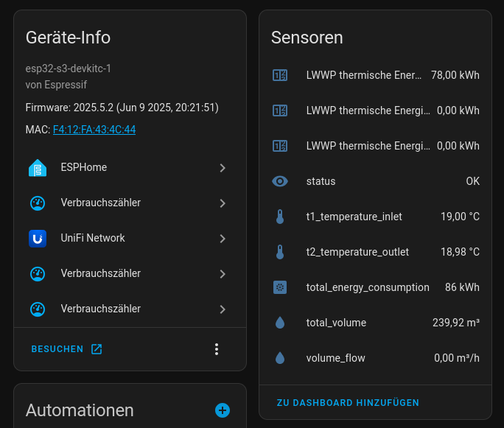Screen dimensions: 504x428
Task: Click the total_energy_consumption radiator icon
Action: click(280, 287)
